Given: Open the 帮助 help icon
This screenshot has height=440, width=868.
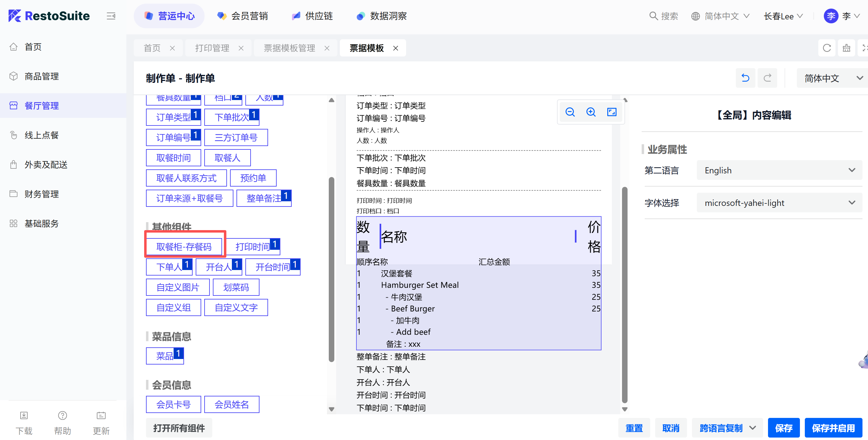Looking at the screenshot, I should click(62, 415).
